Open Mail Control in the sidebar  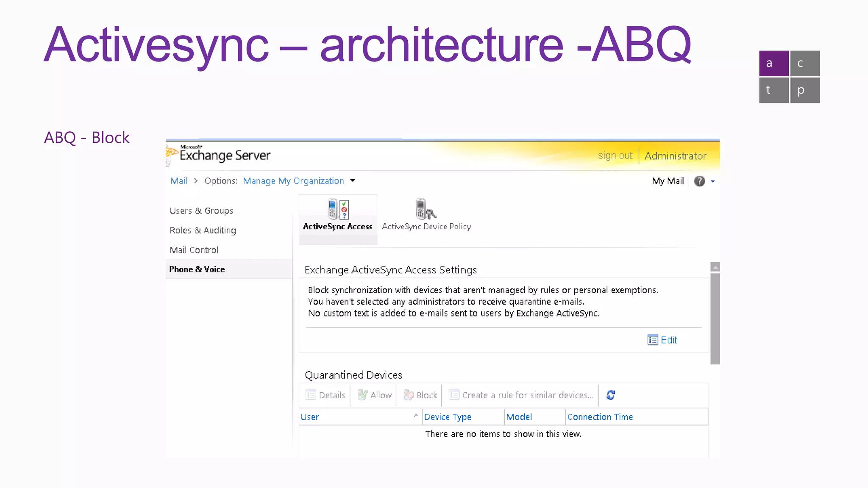194,250
